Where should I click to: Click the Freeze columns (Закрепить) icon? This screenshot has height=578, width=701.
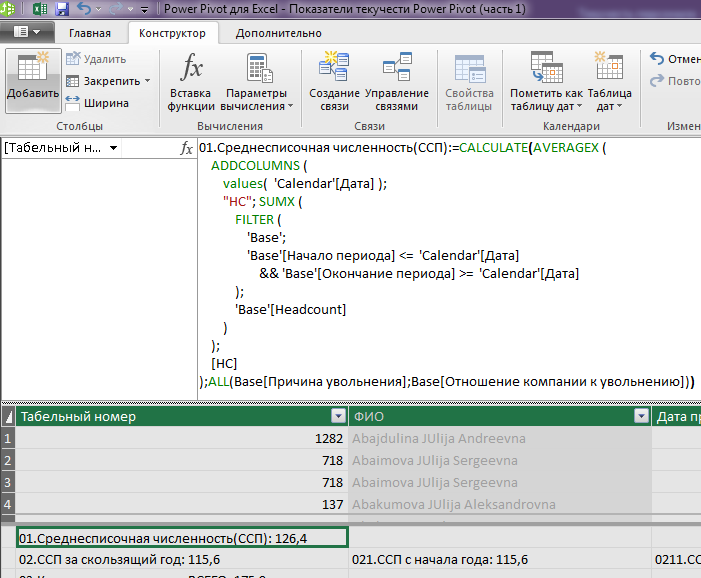pos(72,81)
